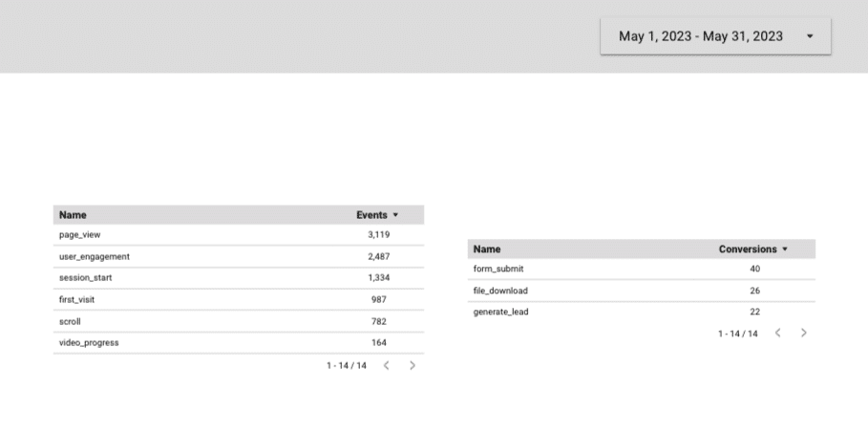868x433 pixels.
Task: Sort by the Events column header
Action: (371, 215)
